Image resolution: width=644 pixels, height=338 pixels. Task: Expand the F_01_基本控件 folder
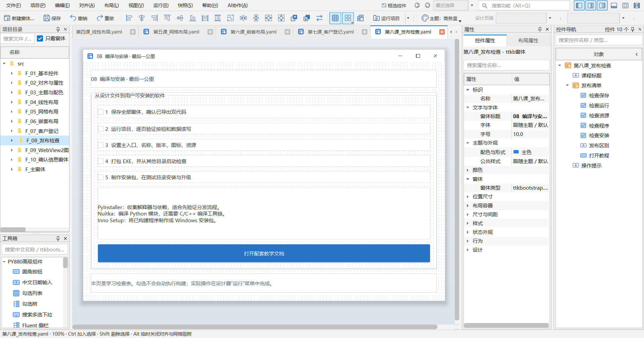[x=12, y=73]
